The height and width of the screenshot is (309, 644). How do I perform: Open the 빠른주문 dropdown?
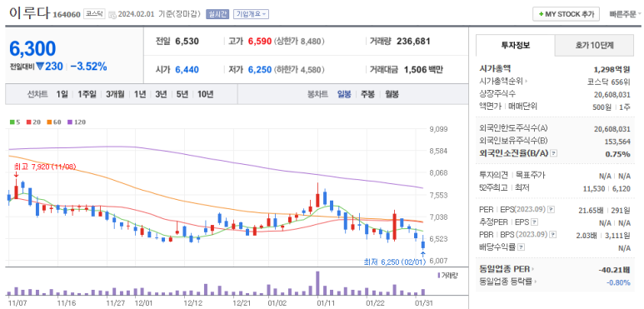[x=625, y=14]
